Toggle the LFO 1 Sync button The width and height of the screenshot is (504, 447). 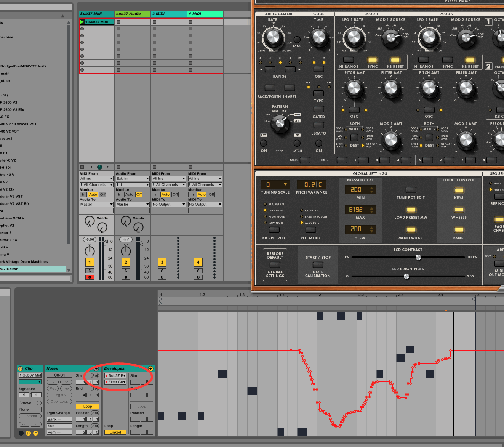point(372,60)
